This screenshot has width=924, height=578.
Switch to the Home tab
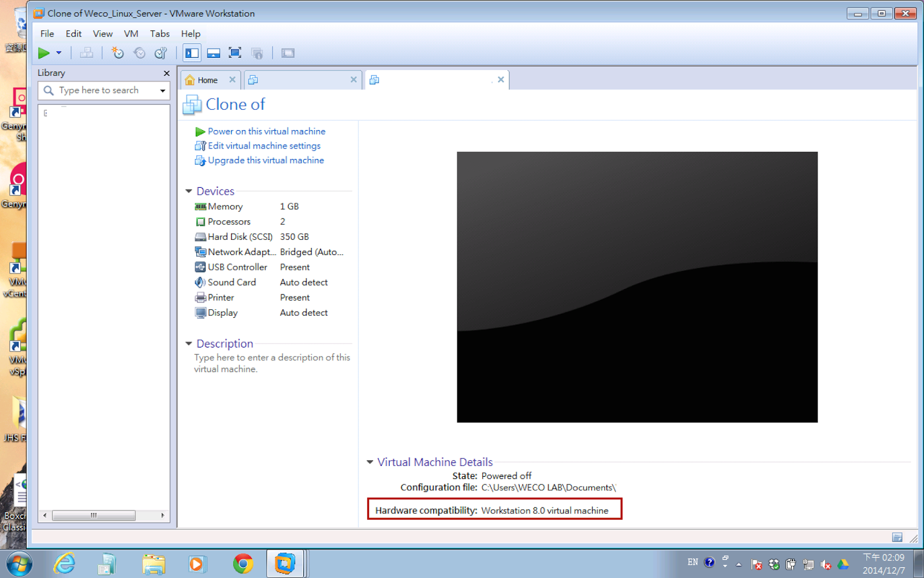tap(207, 80)
